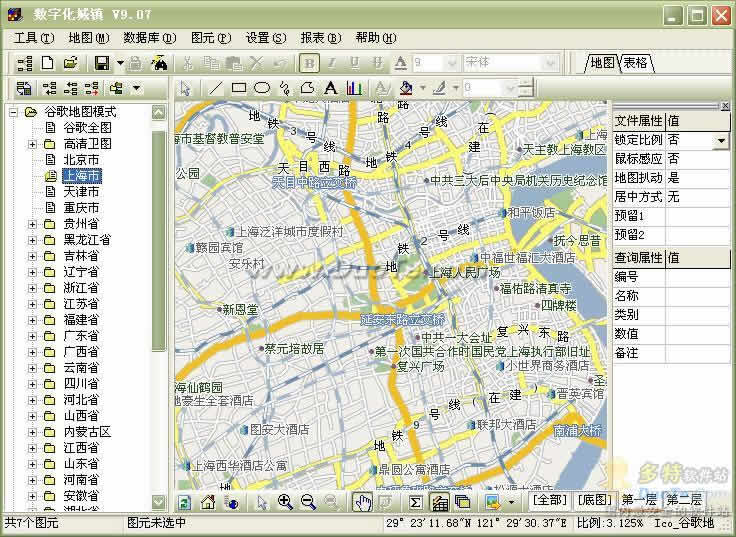Screen dimensions: 736x537
Task: Expand the 高清卫图 folder
Action: 32,144
